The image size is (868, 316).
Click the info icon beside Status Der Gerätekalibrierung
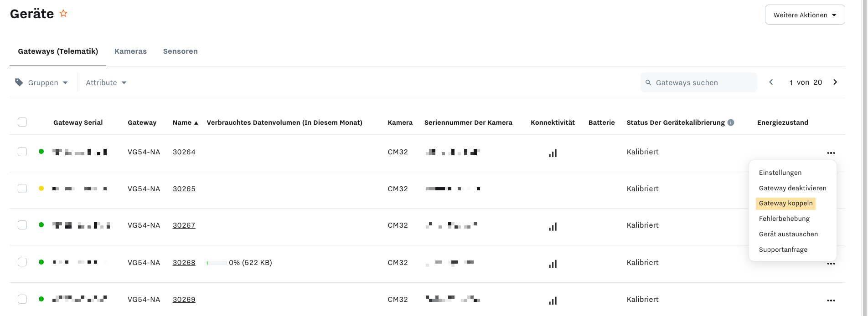pyautogui.click(x=731, y=122)
